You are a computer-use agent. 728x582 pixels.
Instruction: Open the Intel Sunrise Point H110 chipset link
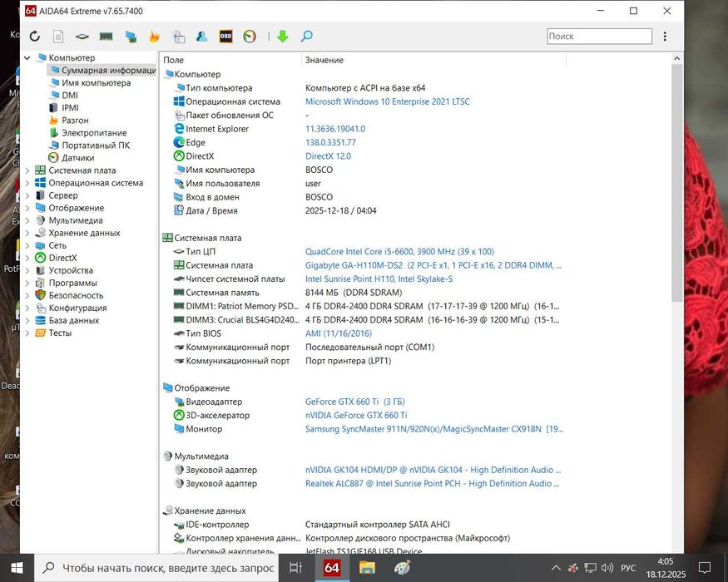click(379, 279)
